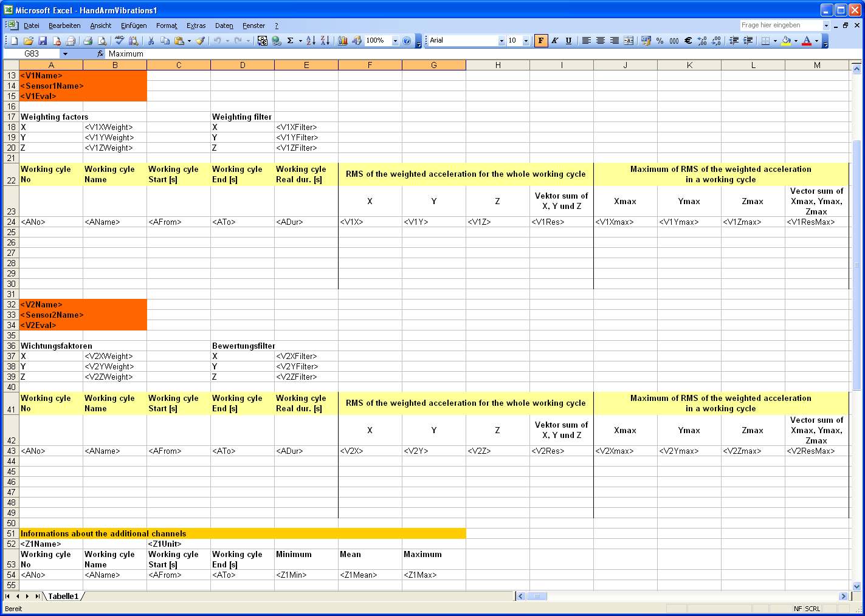
Task: Expand the Name Box dropdown arrow
Action: [65, 54]
